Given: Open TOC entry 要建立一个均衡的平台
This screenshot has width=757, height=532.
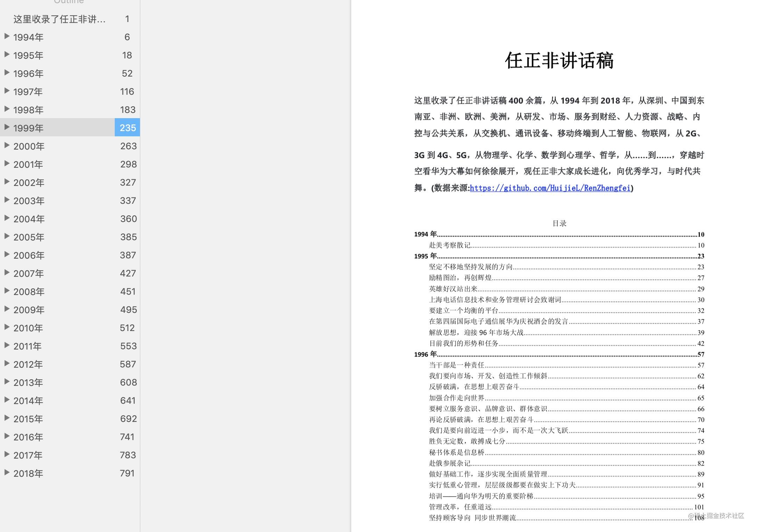Looking at the screenshot, I should coord(566,310).
